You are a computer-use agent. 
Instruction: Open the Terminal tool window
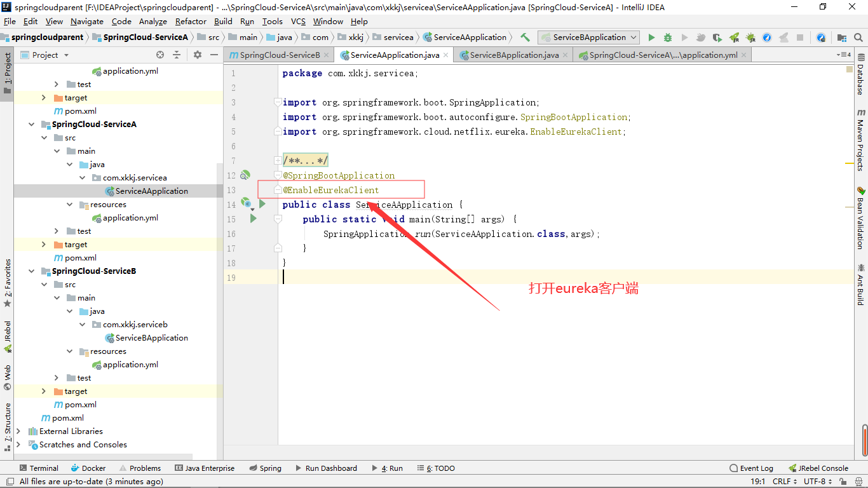(38, 468)
